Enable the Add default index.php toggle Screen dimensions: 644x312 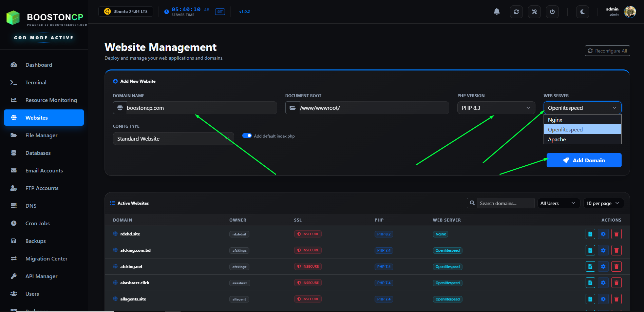[246, 136]
